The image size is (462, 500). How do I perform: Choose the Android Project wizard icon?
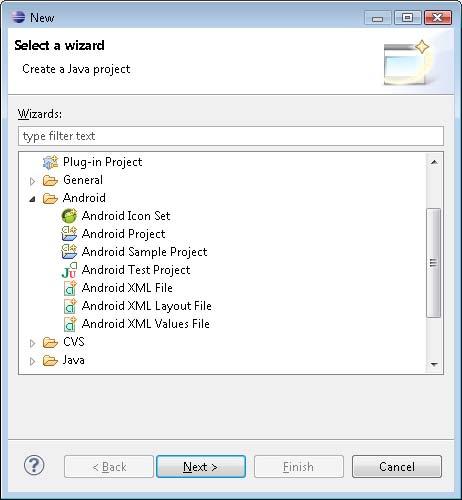[69, 234]
